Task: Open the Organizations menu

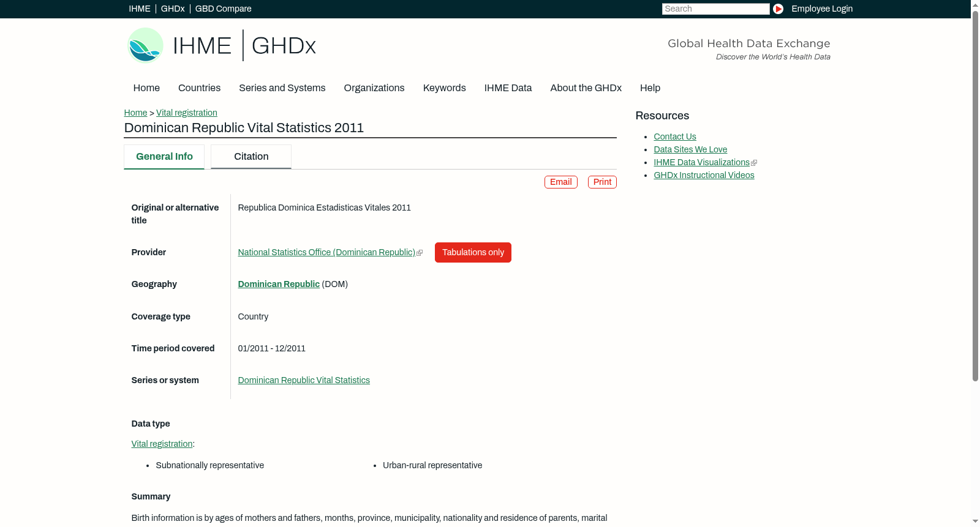Action: (x=374, y=88)
